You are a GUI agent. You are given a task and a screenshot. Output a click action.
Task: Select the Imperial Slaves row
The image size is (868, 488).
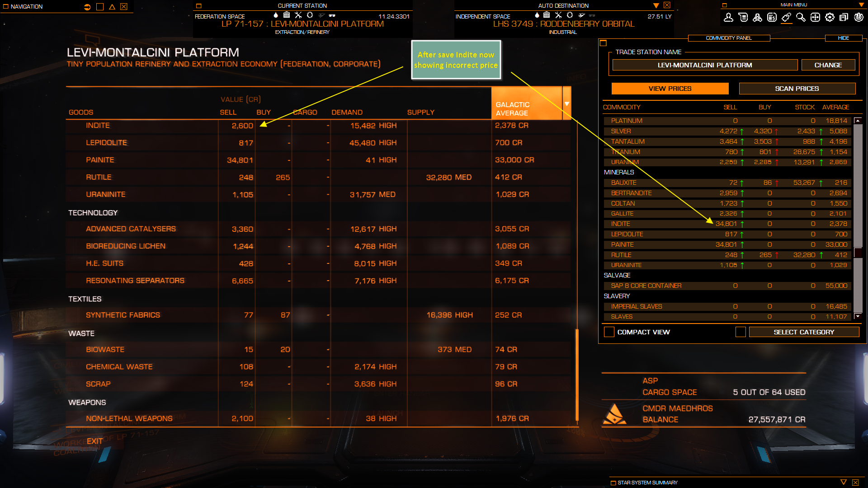click(728, 306)
